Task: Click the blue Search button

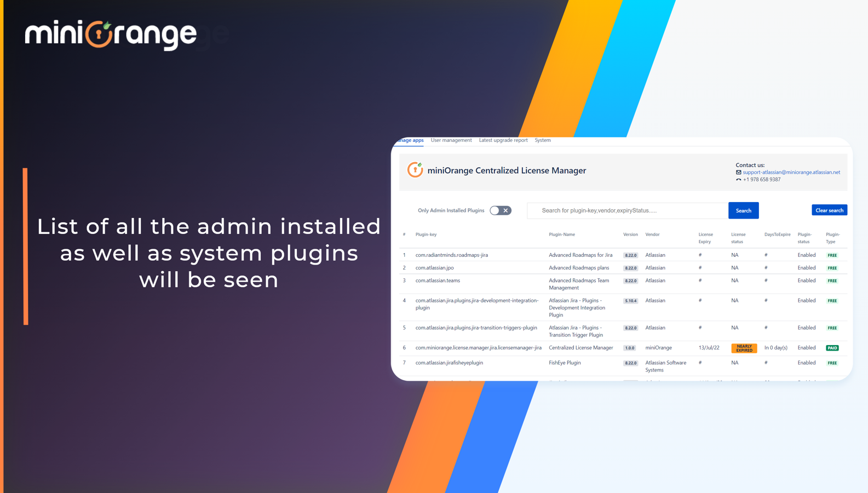Action: tap(743, 210)
